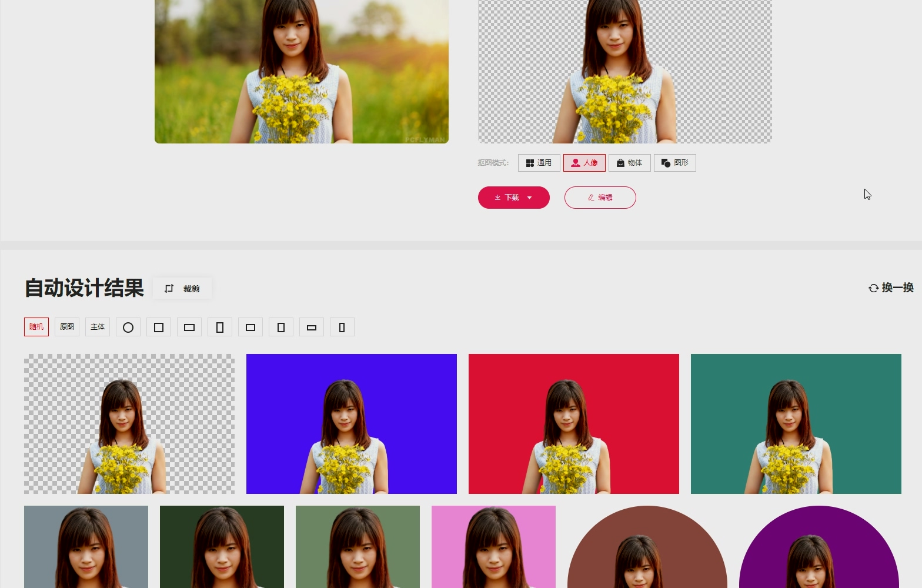This screenshot has width=922, height=588.
Task: Pick the teal green background design
Action: 796,424
